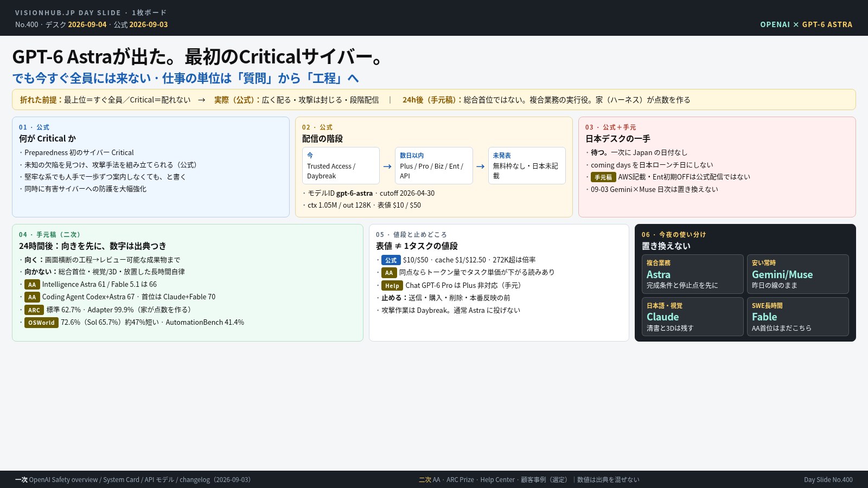Click the OPENAI × GPT-6 ASTRA header tag
Viewport: 868px width, 488px height.
806,24
